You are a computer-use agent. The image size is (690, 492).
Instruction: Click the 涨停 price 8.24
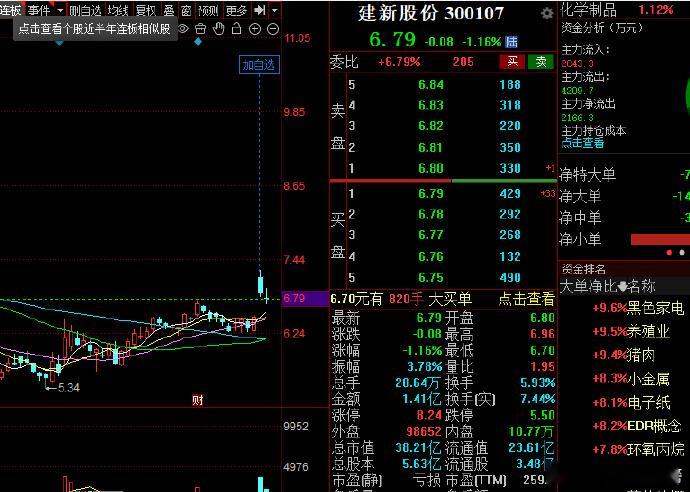(x=429, y=415)
